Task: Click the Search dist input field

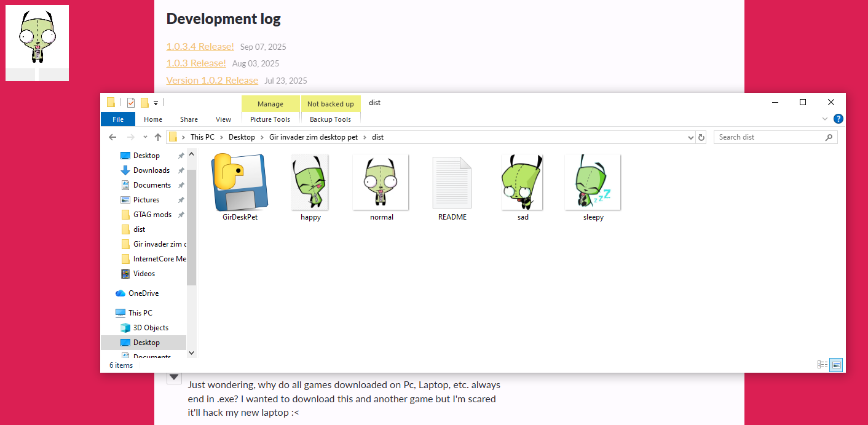Action: 768,137
